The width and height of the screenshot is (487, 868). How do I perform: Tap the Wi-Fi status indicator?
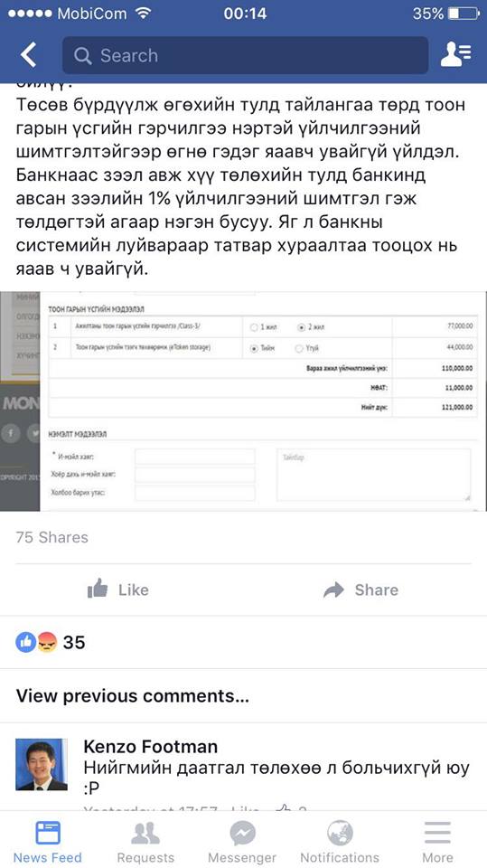(144, 14)
